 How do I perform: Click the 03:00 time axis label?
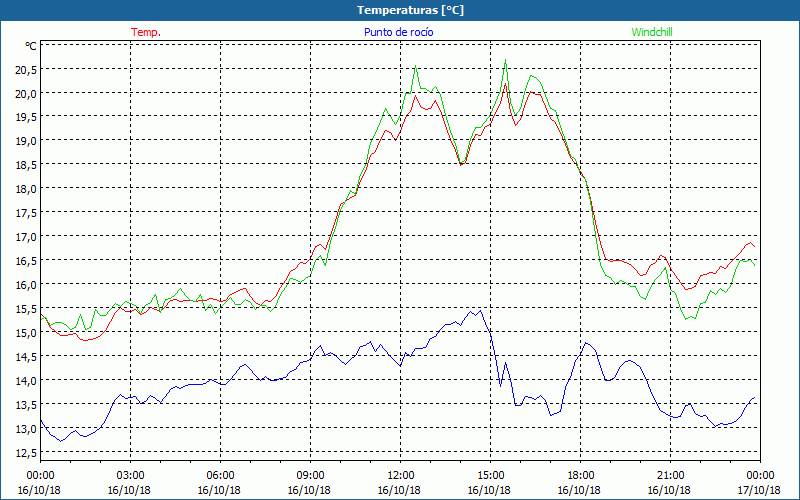tap(130, 476)
